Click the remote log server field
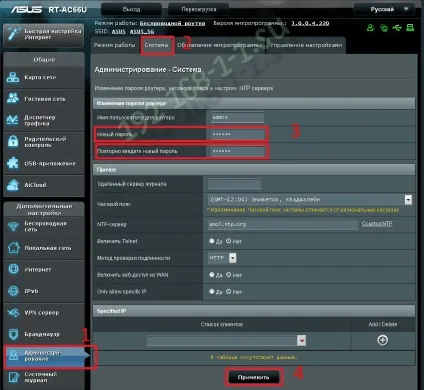424x390 pixels. pyautogui.click(x=234, y=184)
